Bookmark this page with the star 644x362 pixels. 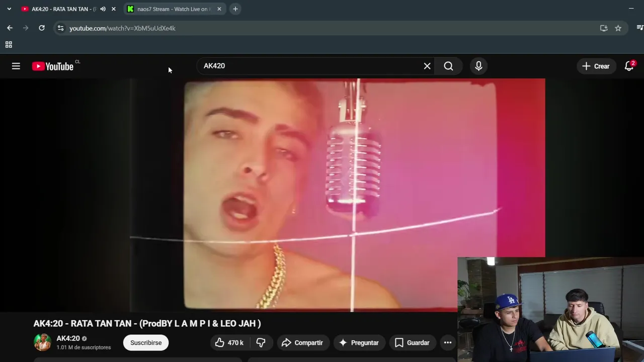618,28
